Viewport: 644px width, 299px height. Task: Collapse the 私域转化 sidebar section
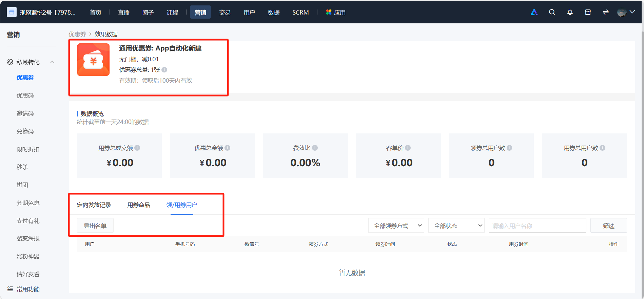click(x=53, y=62)
